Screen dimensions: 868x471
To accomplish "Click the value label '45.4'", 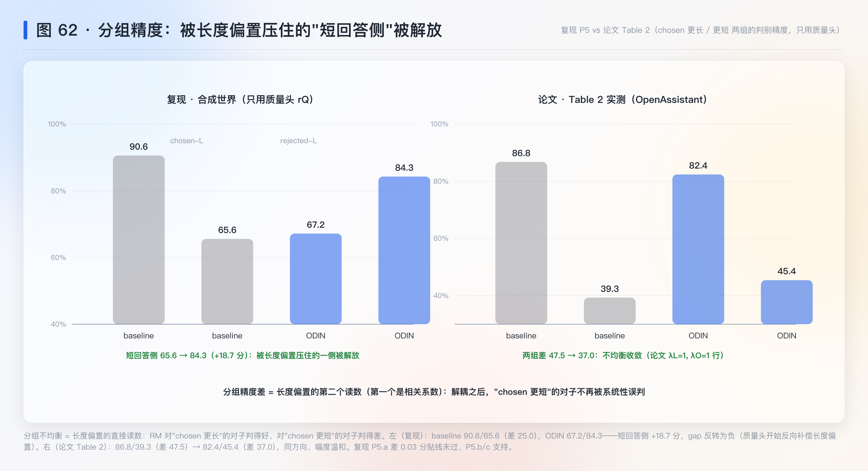I will coord(786,271).
